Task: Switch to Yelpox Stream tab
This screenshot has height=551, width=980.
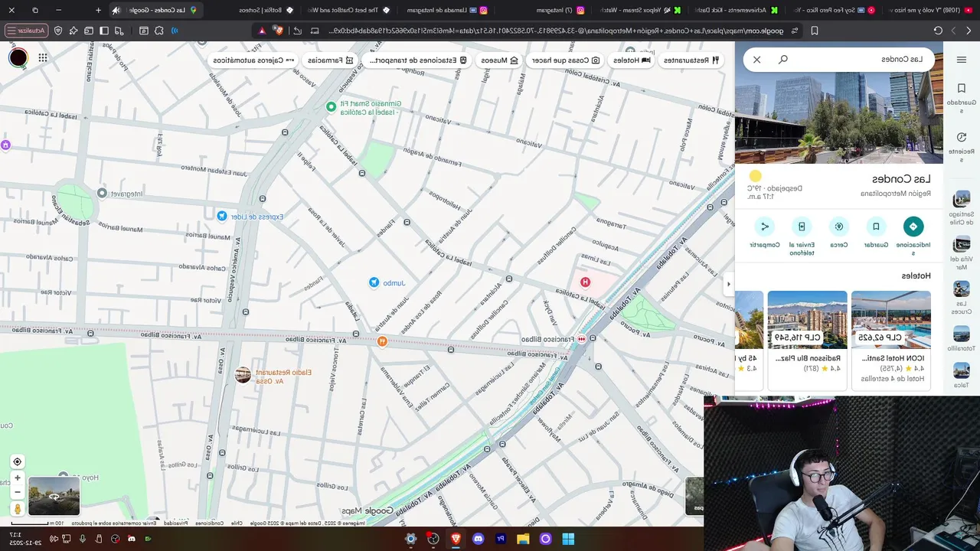Action: pyautogui.click(x=639, y=10)
